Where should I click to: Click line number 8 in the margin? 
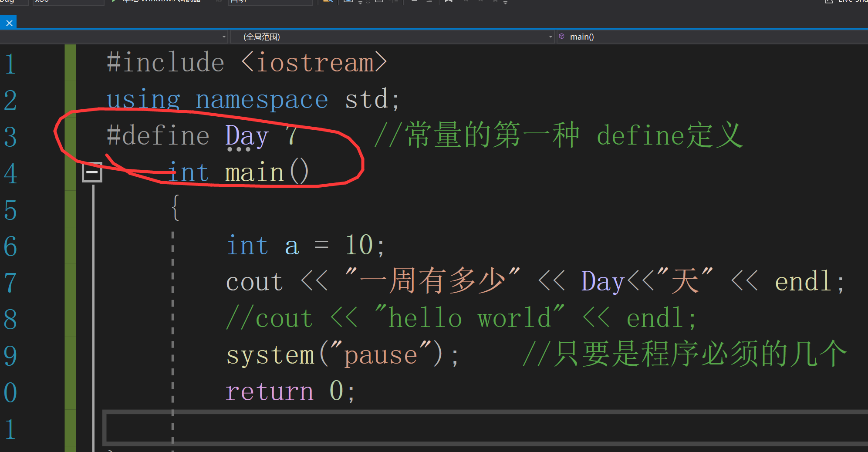pyautogui.click(x=10, y=320)
